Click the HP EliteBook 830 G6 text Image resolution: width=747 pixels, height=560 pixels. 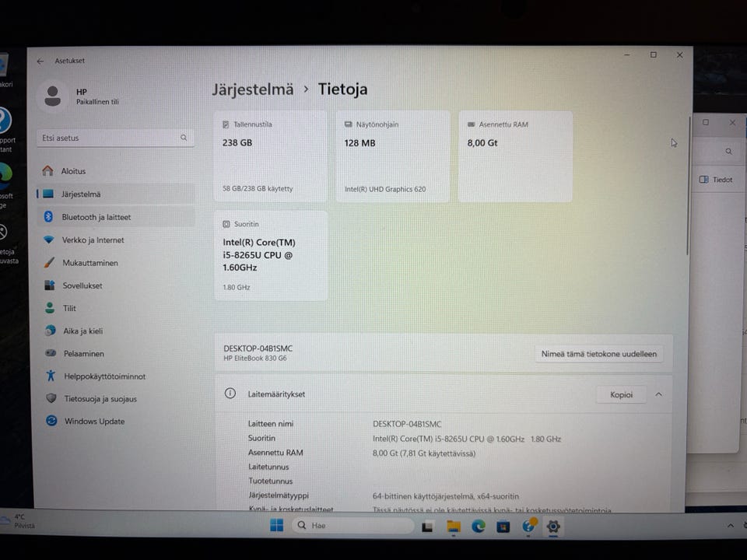[x=255, y=358]
